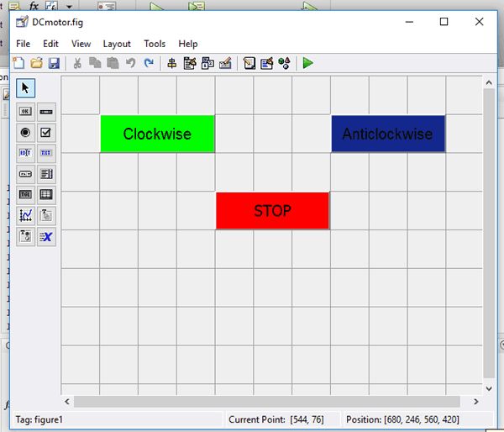This screenshot has height=432, width=504.
Task: Open the Tools menu
Action: [x=155, y=44]
